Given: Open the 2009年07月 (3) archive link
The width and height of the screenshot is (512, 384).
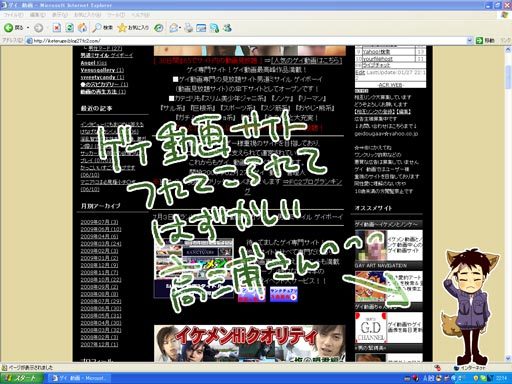Looking at the screenshot, I should [x=99, y=222].
